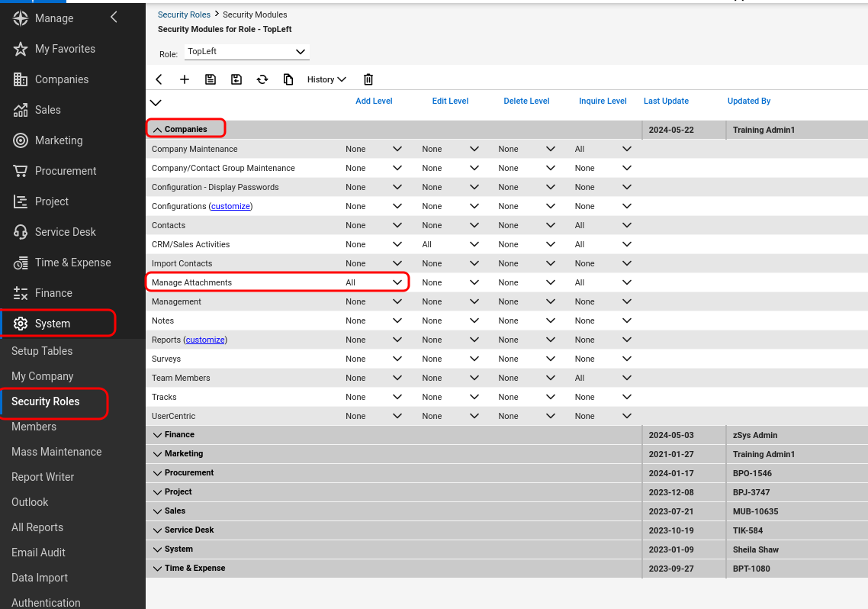Screen dimensions: 868x609
Task: Open Report Writer menu item
Action: tap(43, 477)
